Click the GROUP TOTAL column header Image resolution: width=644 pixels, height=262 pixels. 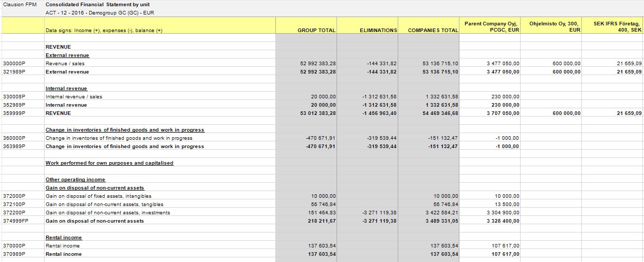pos(316,31)
